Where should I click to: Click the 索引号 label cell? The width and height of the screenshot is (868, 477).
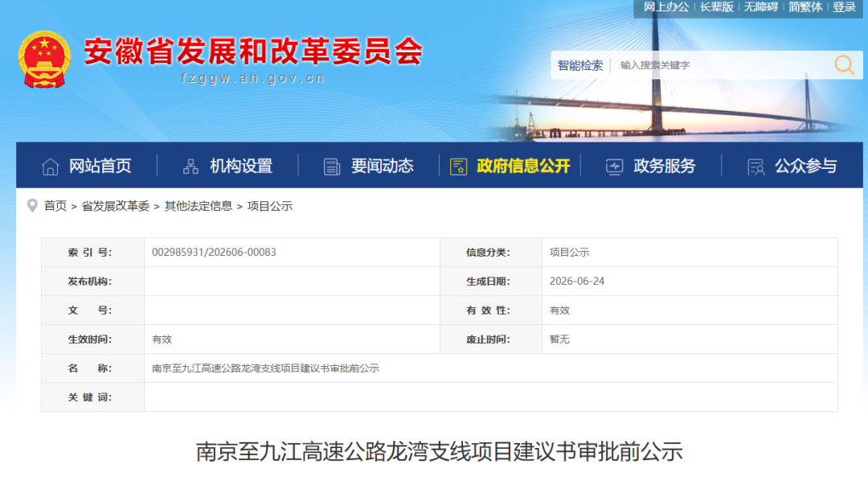92,252
